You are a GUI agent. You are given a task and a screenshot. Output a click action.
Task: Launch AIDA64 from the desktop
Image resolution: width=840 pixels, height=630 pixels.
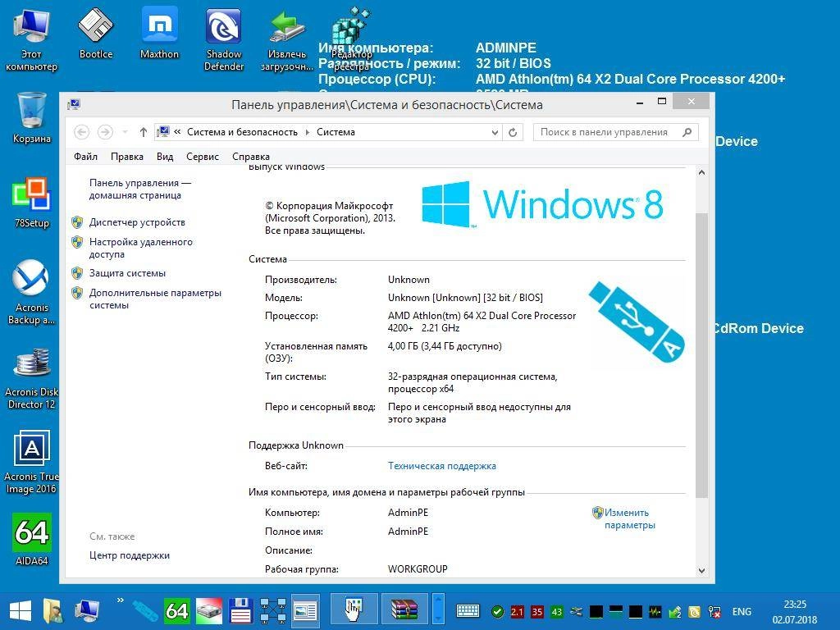(32, 539)
